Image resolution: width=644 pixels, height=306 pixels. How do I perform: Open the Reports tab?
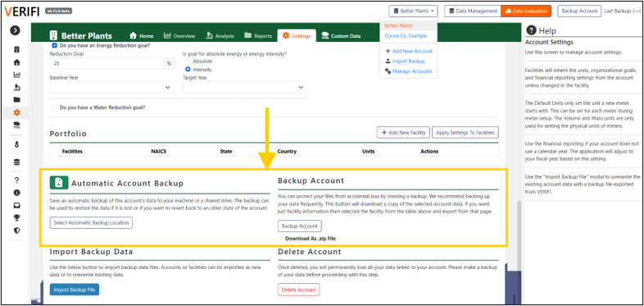(258, 36)
